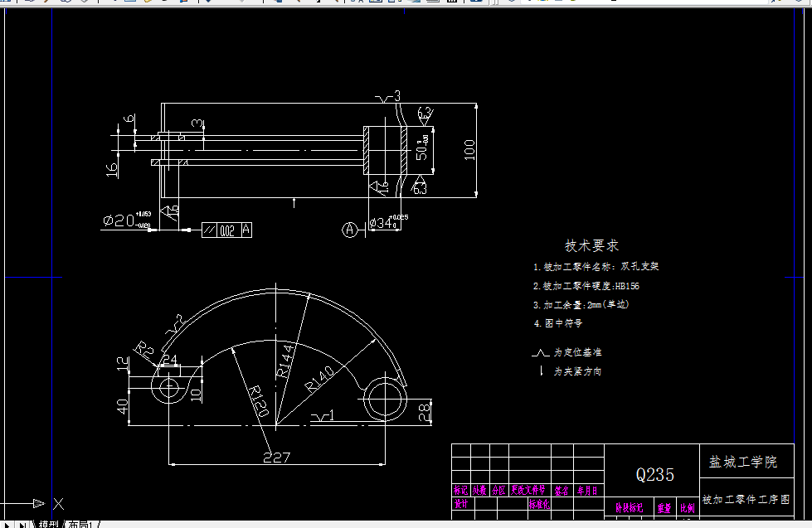Image resolution: width=812 pixels, height=528 pixels.
Task: Select the R120 radius dimension
Action: (257, 401)
